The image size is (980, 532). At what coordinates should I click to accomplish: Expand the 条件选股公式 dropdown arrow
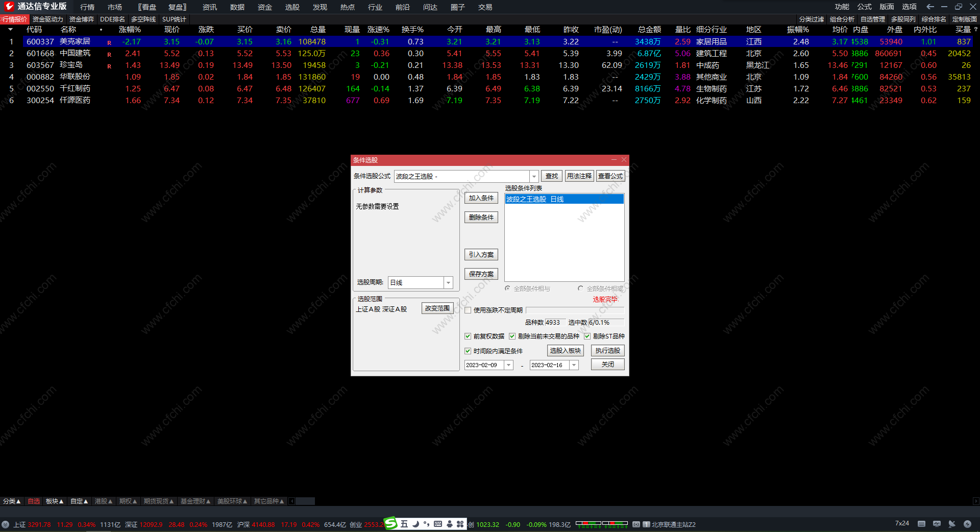click(534, 176)
